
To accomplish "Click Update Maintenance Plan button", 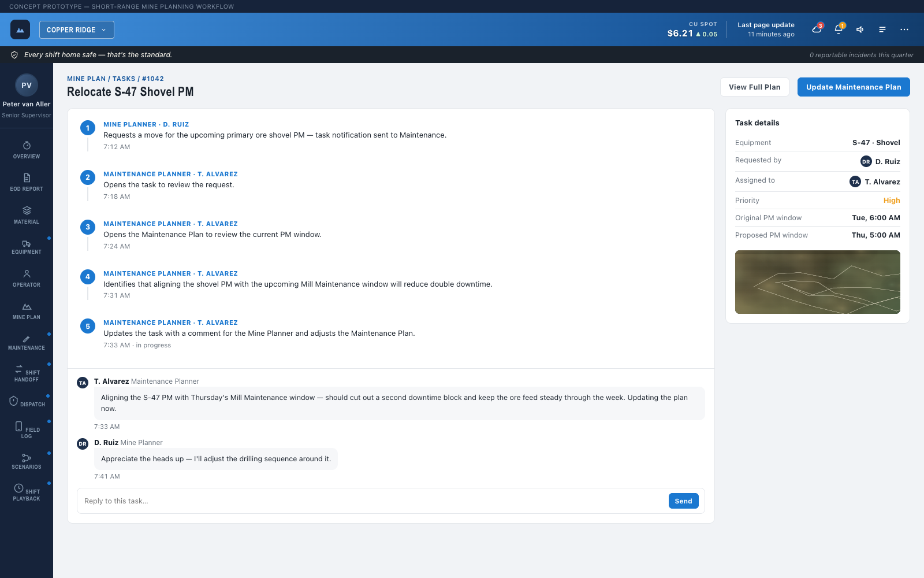I will (x=854, y=87).
